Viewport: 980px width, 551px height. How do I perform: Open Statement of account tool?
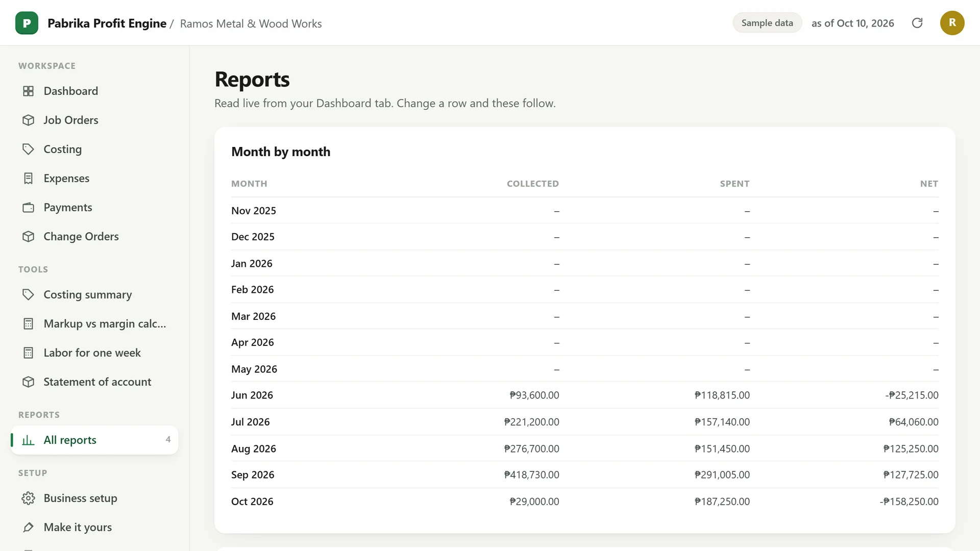click(x=95, y=382)
